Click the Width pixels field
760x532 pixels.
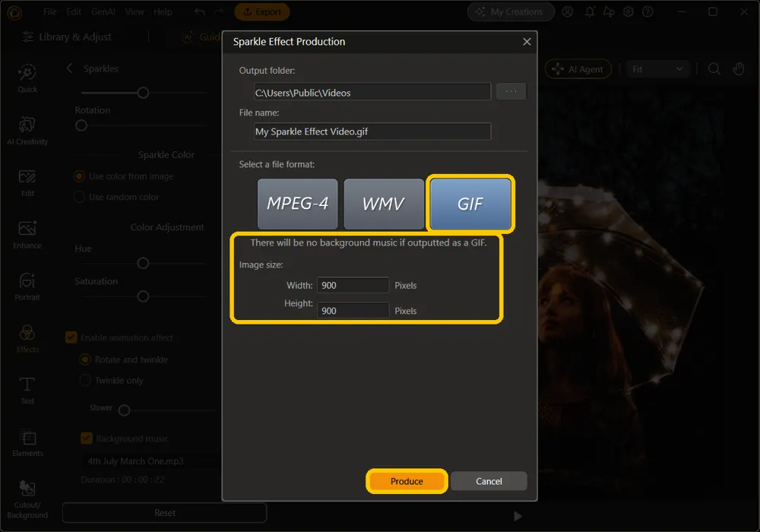pyautogui.click(x=353, y=285)
